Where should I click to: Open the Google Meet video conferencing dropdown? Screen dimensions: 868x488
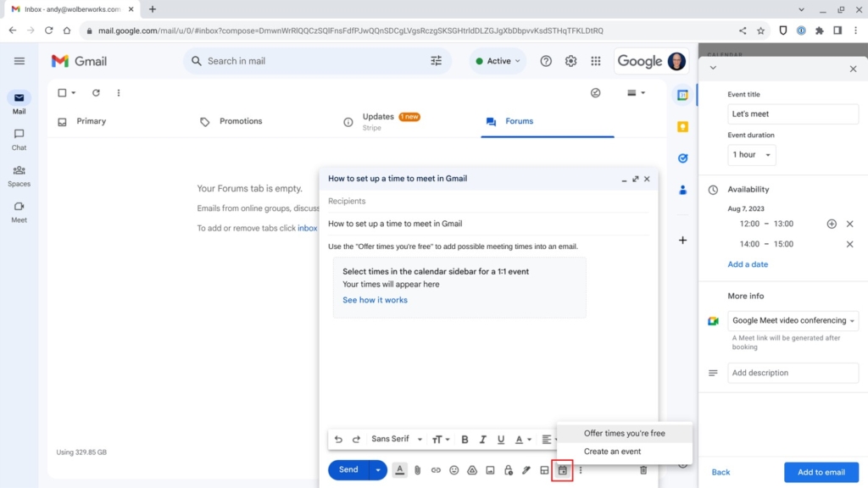793,320
